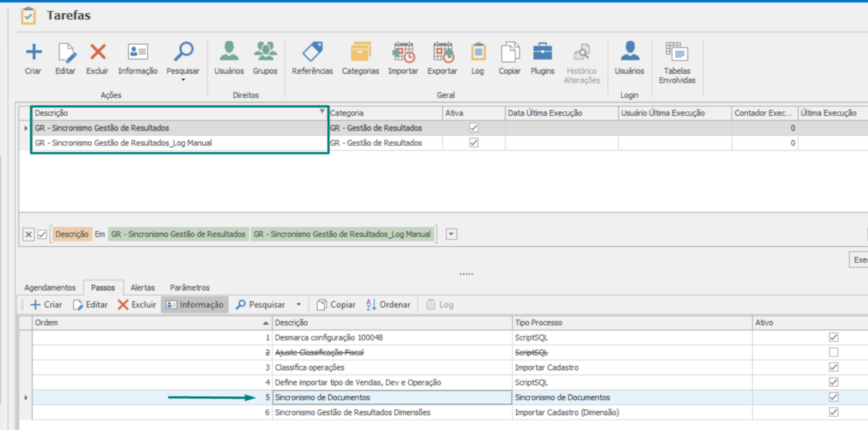Open the Grupos rights icon

(265, 52)
